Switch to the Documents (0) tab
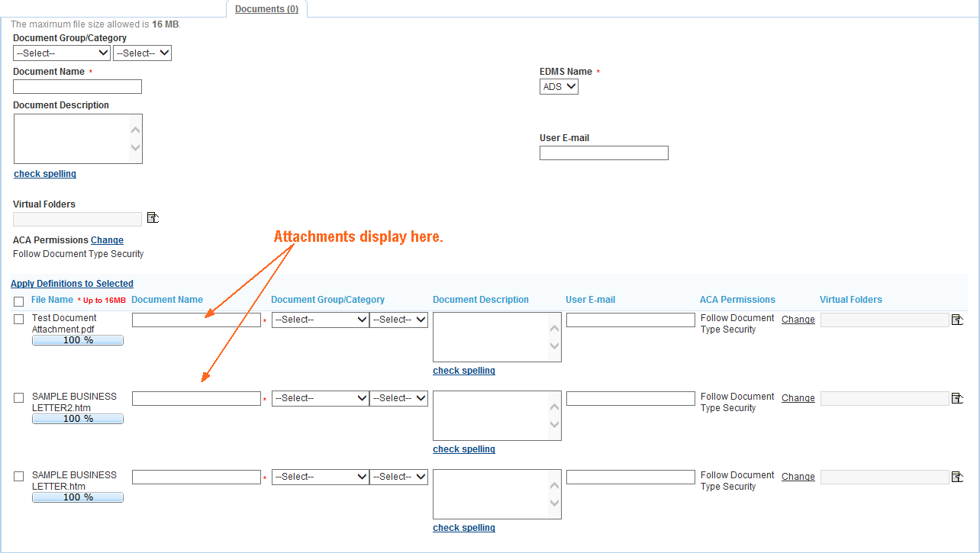The width and height of the screenshot is (980, 553). (266, 9)
